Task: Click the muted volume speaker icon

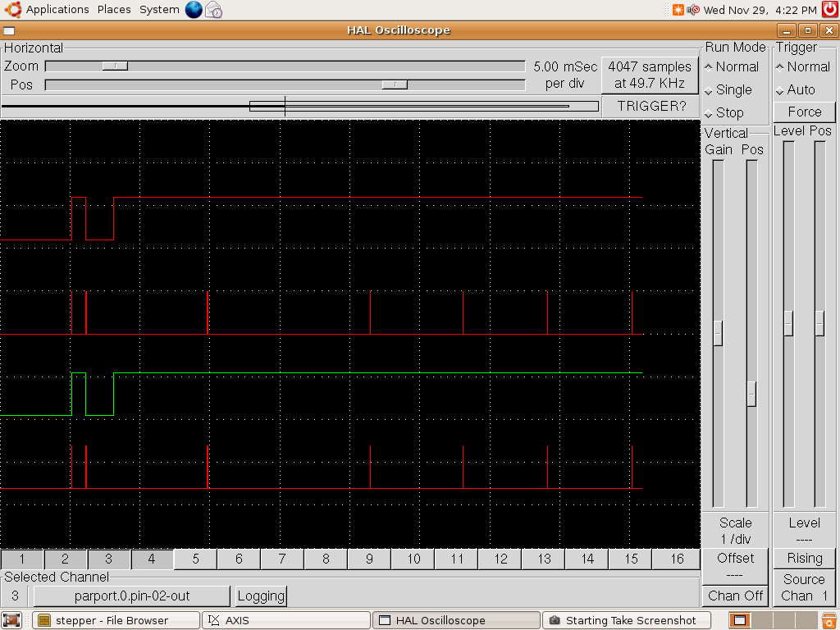Action: click(x=693, y=10)
